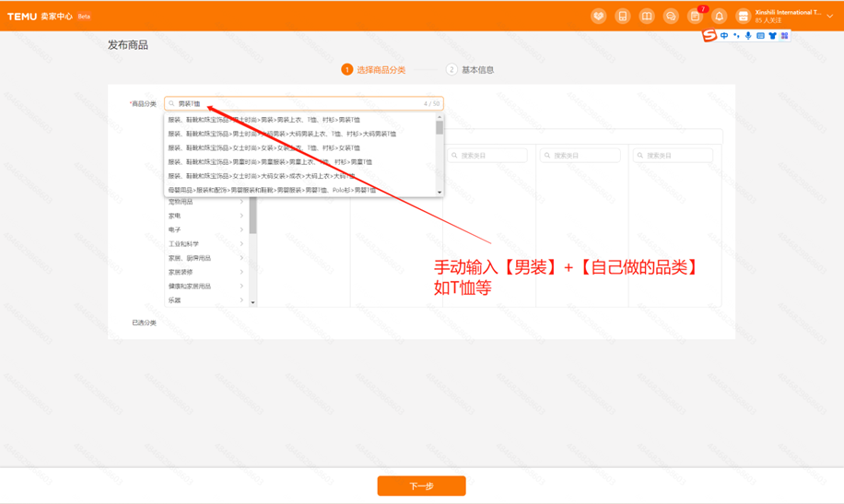844x504 pixels.
Task: Expand the 工业和科学 row chevron
Action: click(x=241, y=243)
